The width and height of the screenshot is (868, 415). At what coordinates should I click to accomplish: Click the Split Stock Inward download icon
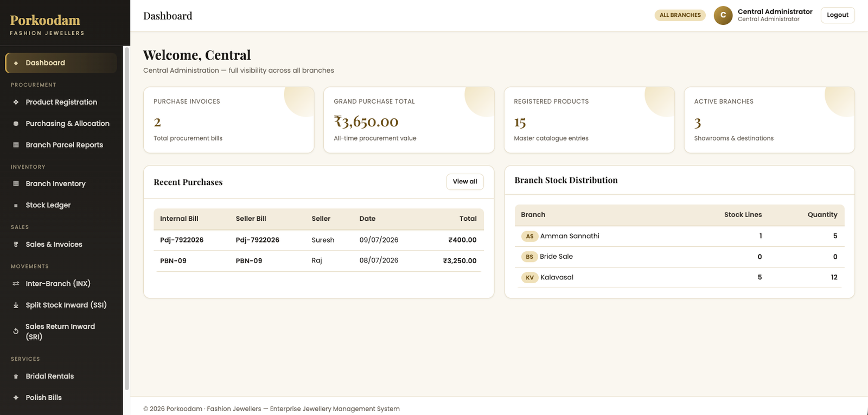point(16,305)
